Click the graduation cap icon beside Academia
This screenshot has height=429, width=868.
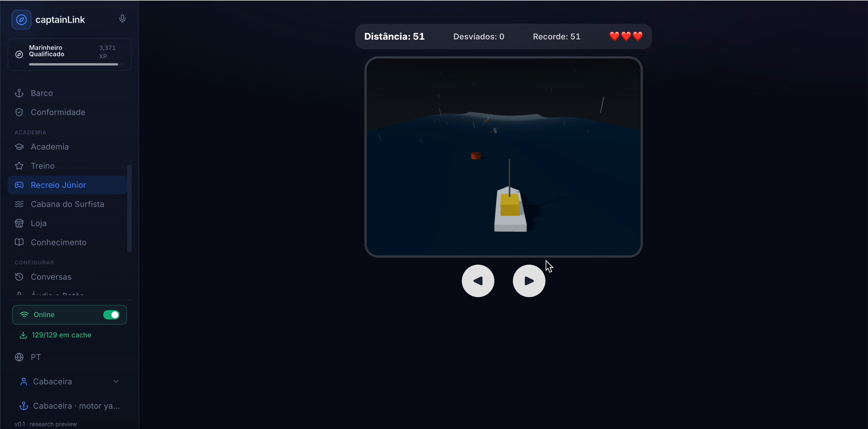(x=19, y=147)
